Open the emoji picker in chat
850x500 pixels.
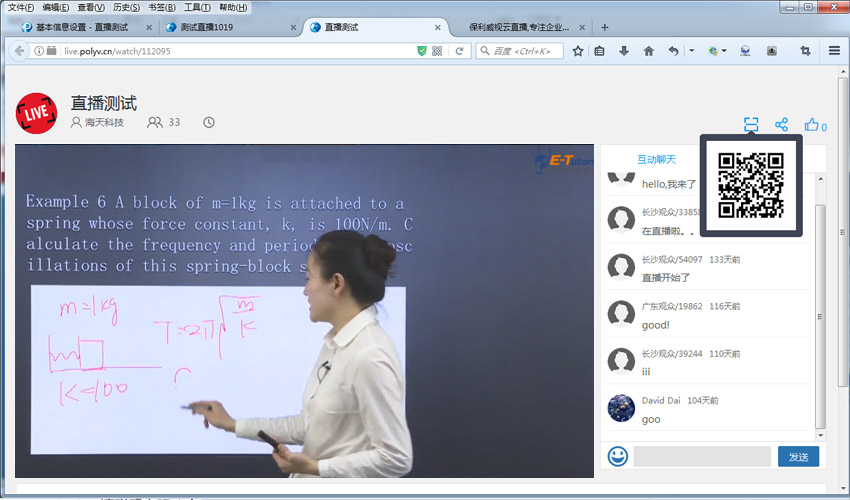[x=618, y=456]
